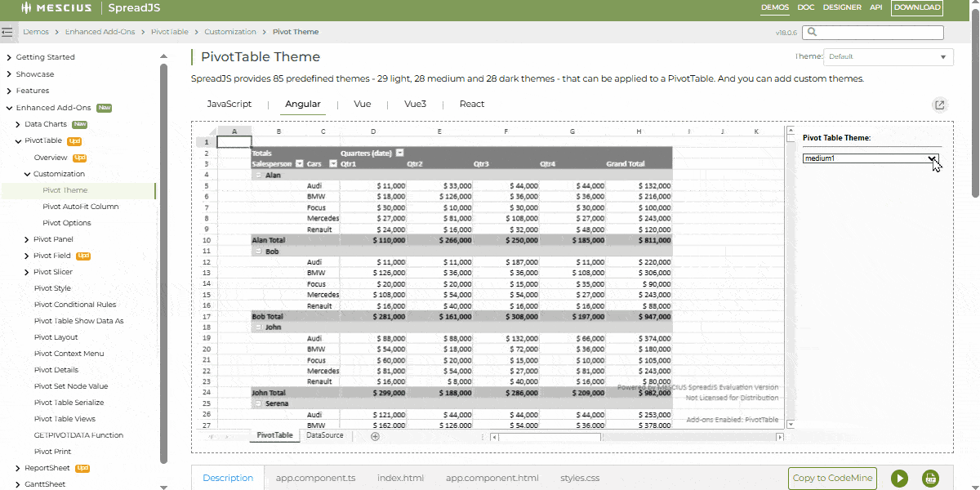Click the DOWNLOAD button in header
Image resolution: width=980 pixels, height=490 pixels.
click(916, 8)
